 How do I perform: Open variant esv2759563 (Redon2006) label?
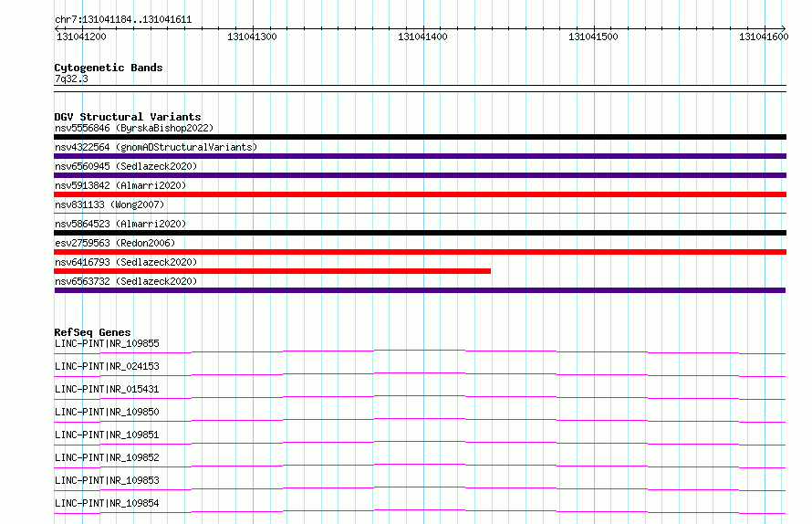115,243
